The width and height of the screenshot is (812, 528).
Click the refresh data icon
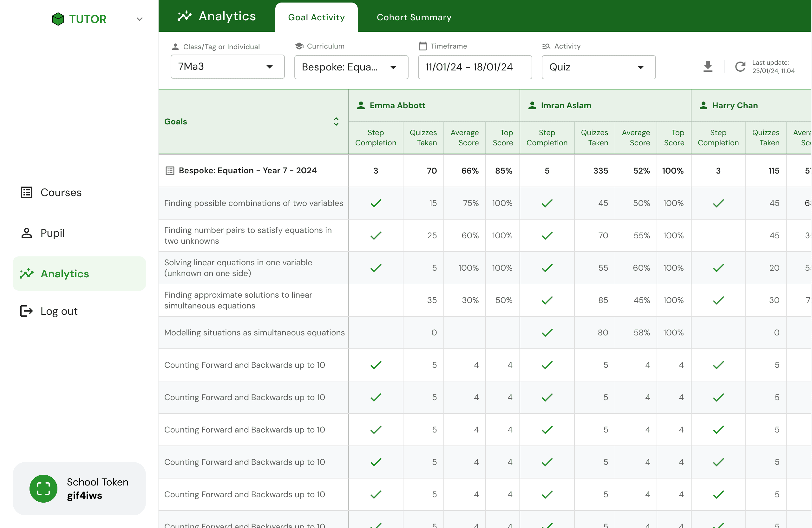pos(740,67)
